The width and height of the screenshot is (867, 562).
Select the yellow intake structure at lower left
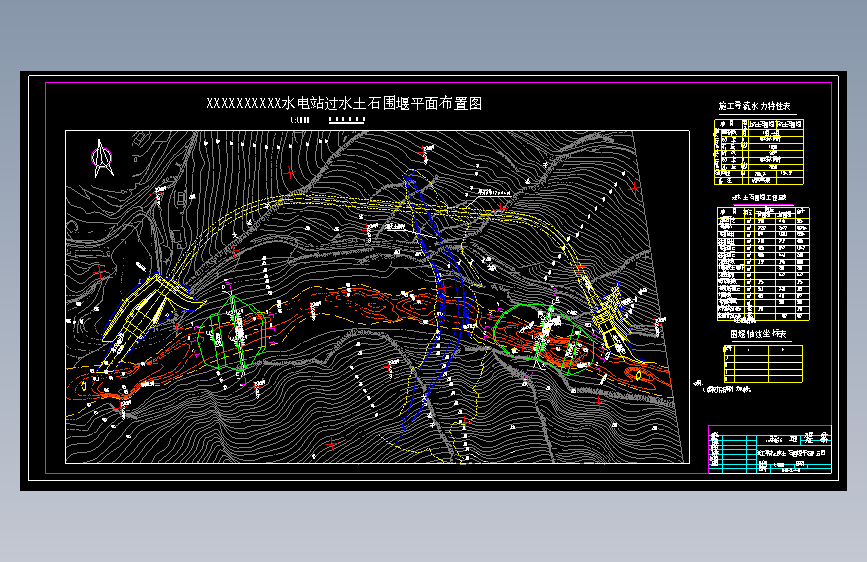[148, 315]
